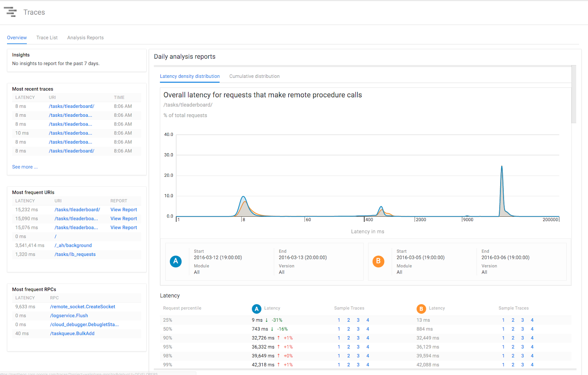This screenshot has width=588, height=375.
Task: Open sample trace 4 for 99% percentile B
Action: point(532,365)
